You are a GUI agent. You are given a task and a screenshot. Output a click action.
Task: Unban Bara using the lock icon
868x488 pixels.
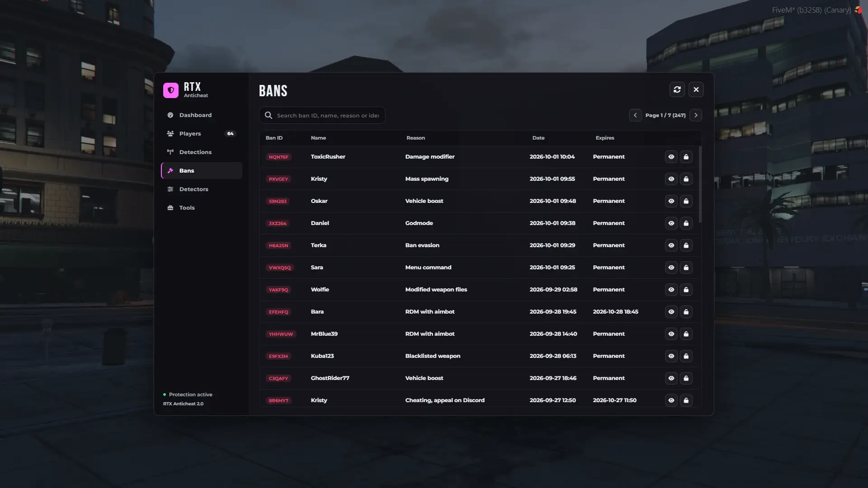click(x=686, y=312)
